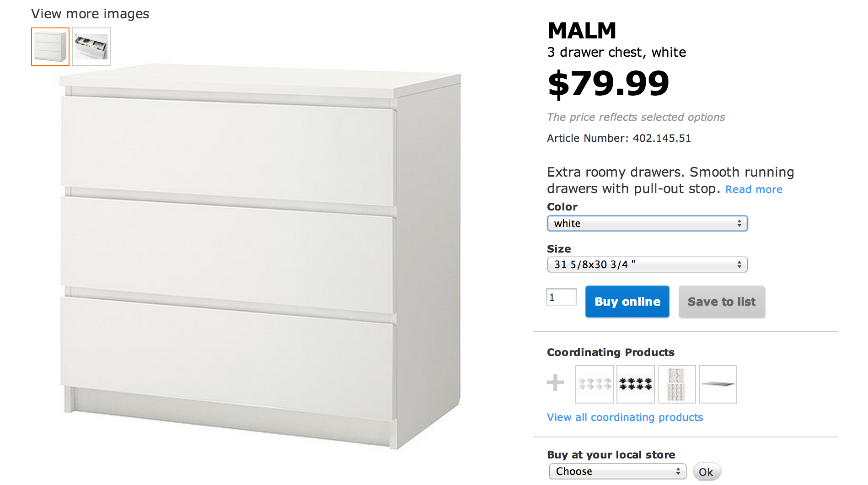Viewport: 868px width, 485px height.
Task: Click the article number 402.145.51
Action: tap(661, 138)
